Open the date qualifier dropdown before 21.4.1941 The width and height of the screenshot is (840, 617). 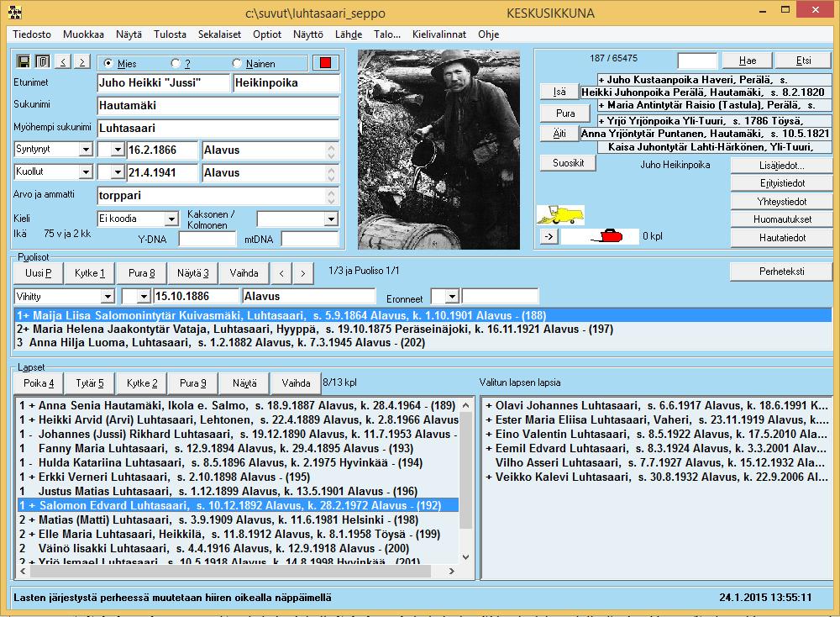(118, 172)
